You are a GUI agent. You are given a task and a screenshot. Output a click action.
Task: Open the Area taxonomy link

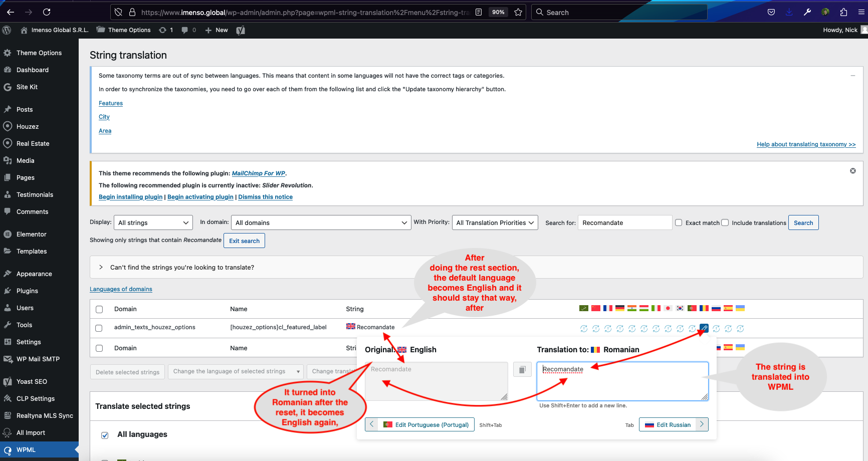tap(105, 131)
